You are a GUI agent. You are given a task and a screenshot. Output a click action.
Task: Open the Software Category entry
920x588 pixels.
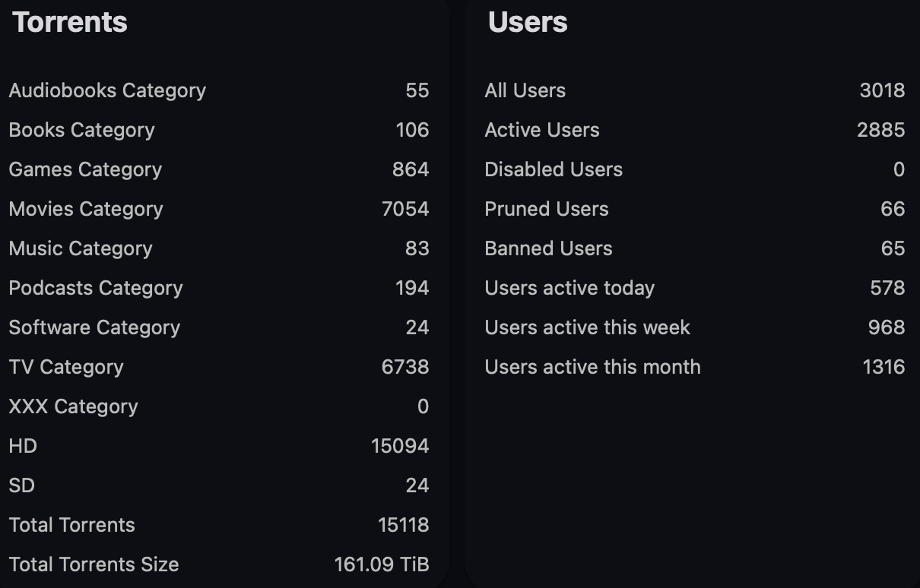(94, 327)
